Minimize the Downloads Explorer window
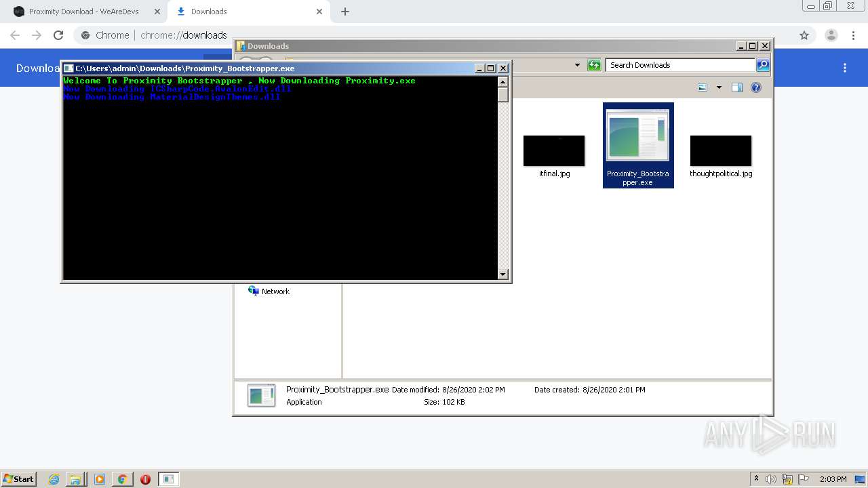This screenshot has width=868, height=488. coord(742,46)
